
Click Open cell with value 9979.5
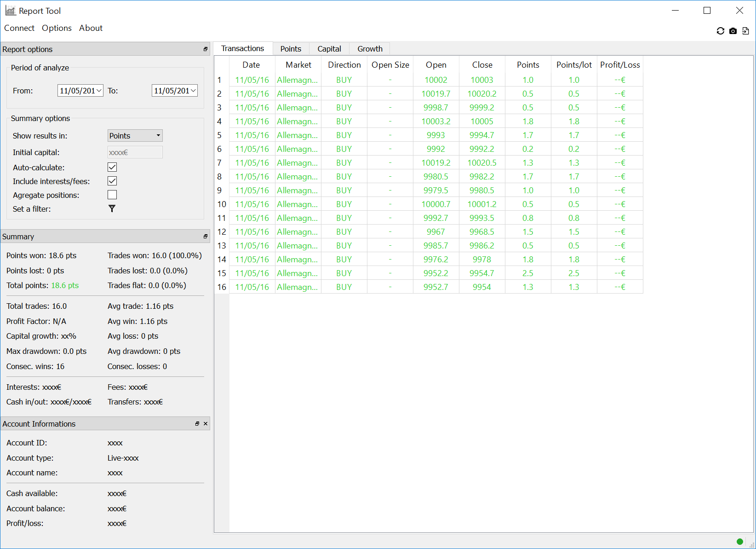pos(436,191)
